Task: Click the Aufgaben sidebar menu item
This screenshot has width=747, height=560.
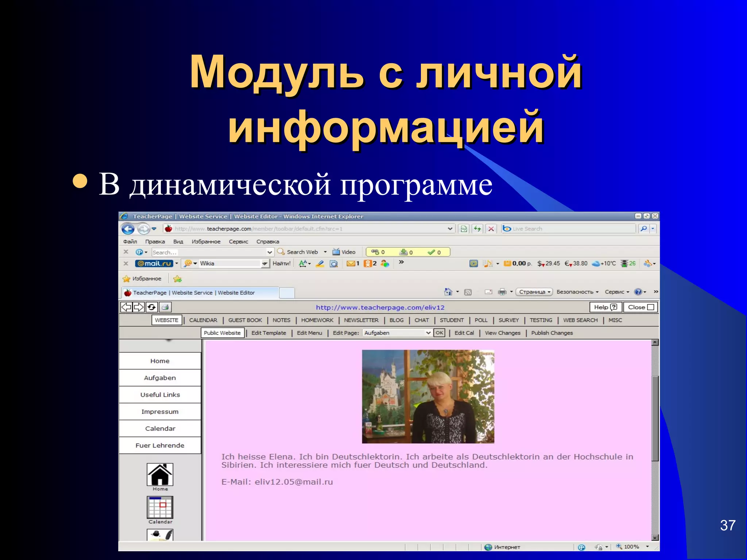Action: click(x=160, y=378)
